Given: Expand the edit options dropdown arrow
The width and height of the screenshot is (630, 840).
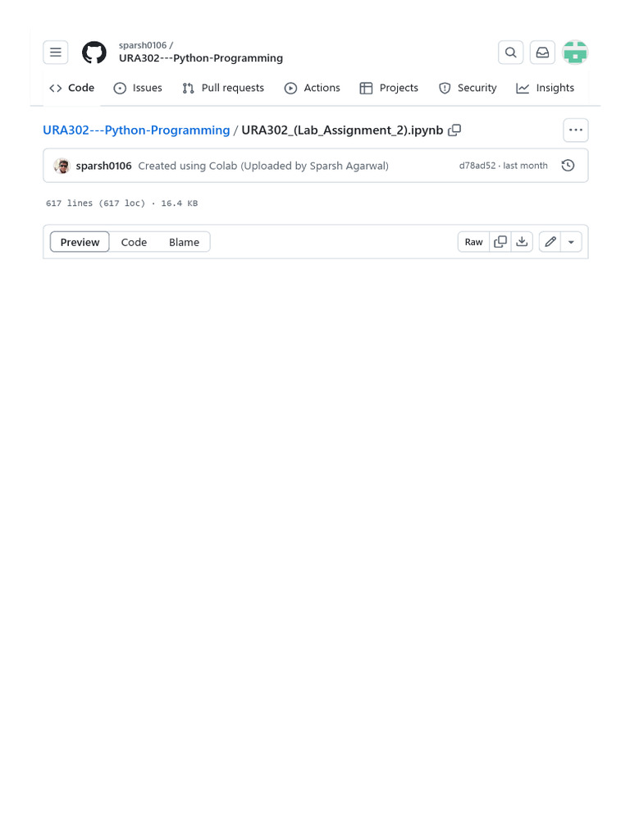Looking at the screenshot, I should (571, 242).
